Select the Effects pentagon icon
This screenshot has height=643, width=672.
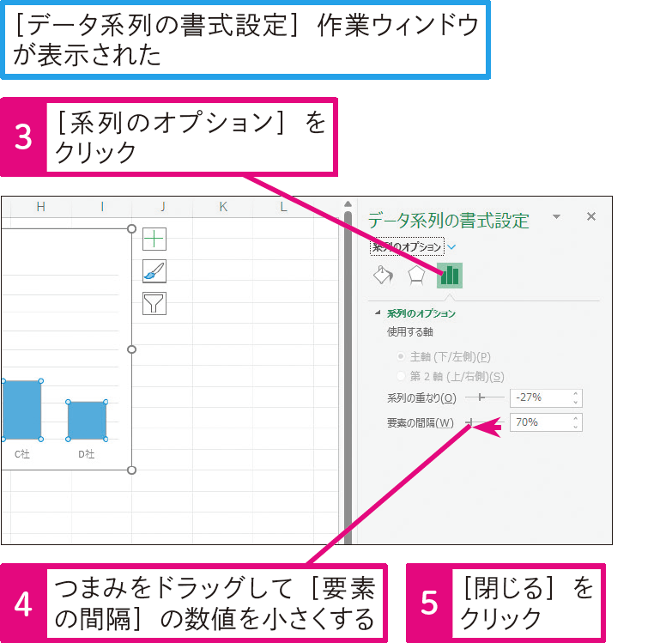click(416, 275)
